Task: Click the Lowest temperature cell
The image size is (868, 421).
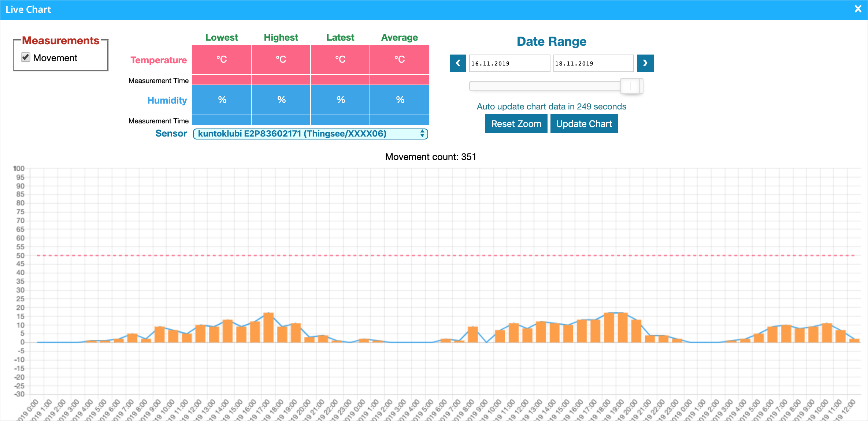Action: point(222,60)
